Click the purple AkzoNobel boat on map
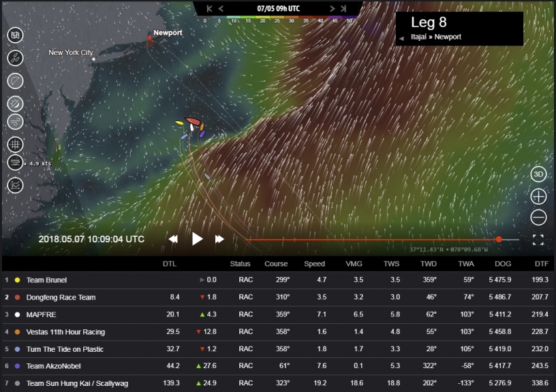Image resolution: width=556 pixels, height=392 pixels. pyautogui.click(x=202, y=134)
